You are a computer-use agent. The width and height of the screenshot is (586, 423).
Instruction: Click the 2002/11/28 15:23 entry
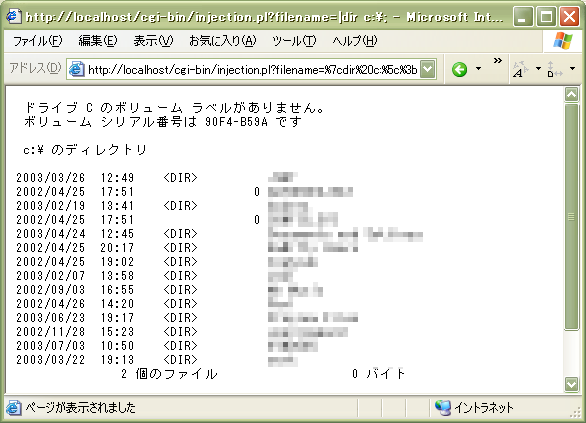(x=182, y=332)
